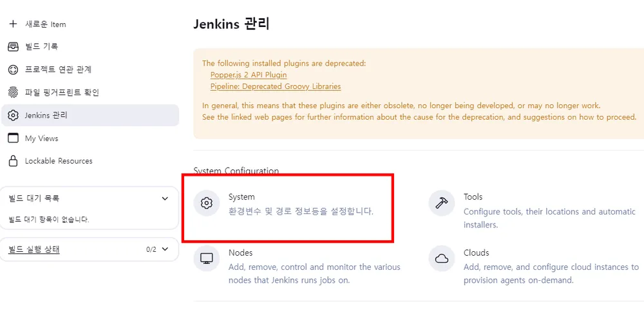The image size is (644, 315).
Task: Click the gear icon beside Jenkins 관리
Action: point(13,115)
